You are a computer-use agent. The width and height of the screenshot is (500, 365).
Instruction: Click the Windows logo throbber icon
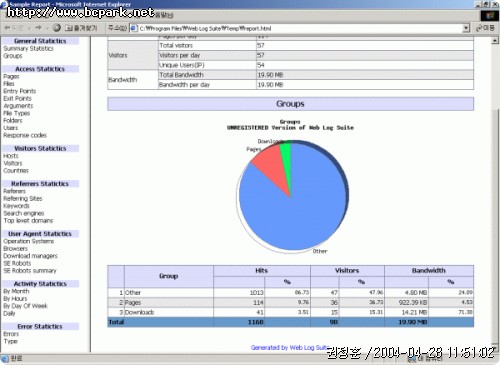pyautogui.click(x=489, y=16)
